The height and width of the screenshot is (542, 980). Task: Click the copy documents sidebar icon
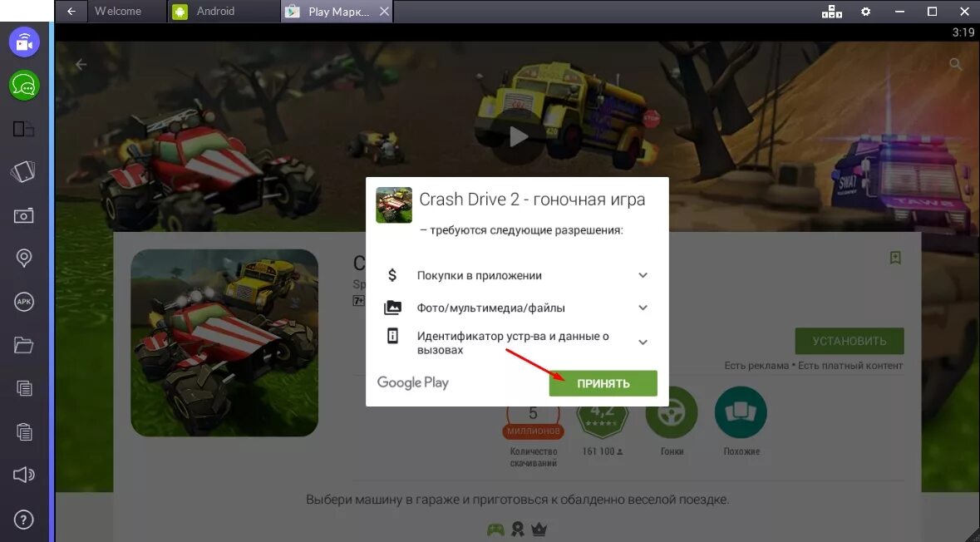click(x=24, y=388)
